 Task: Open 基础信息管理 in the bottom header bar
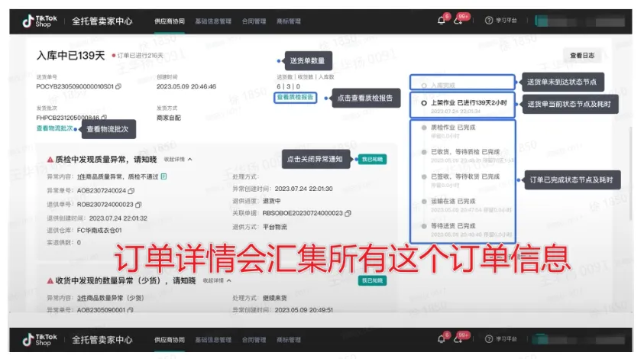(213, 340)
